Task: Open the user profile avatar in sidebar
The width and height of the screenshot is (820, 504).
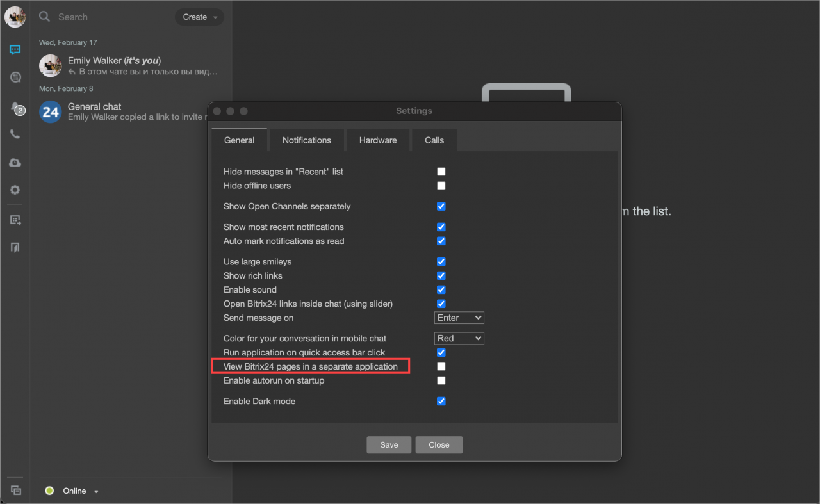Action: coord(15,17)
